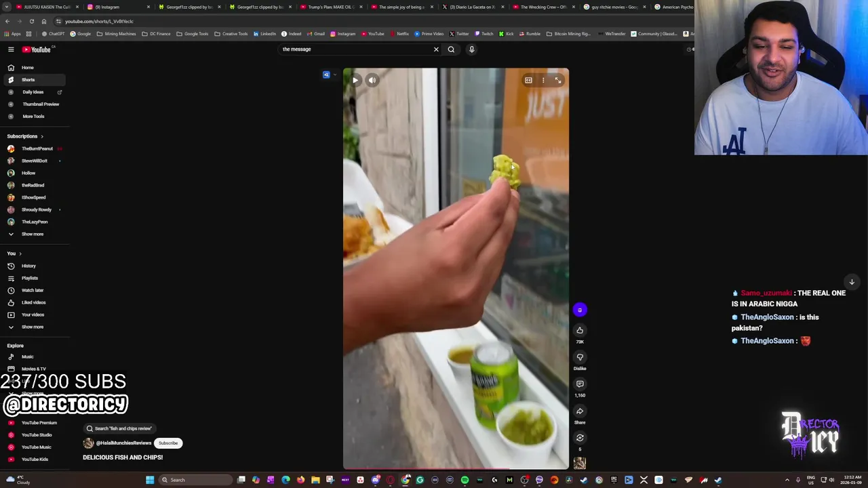Open the Short's comments panel
Viewport: 868px width, 488px height.
(x=580, y=384)
